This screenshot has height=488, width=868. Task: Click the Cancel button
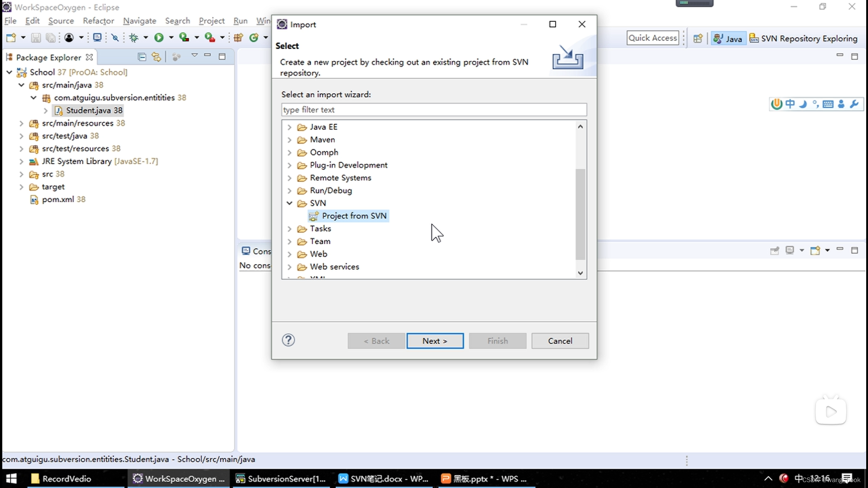[560, 341]
